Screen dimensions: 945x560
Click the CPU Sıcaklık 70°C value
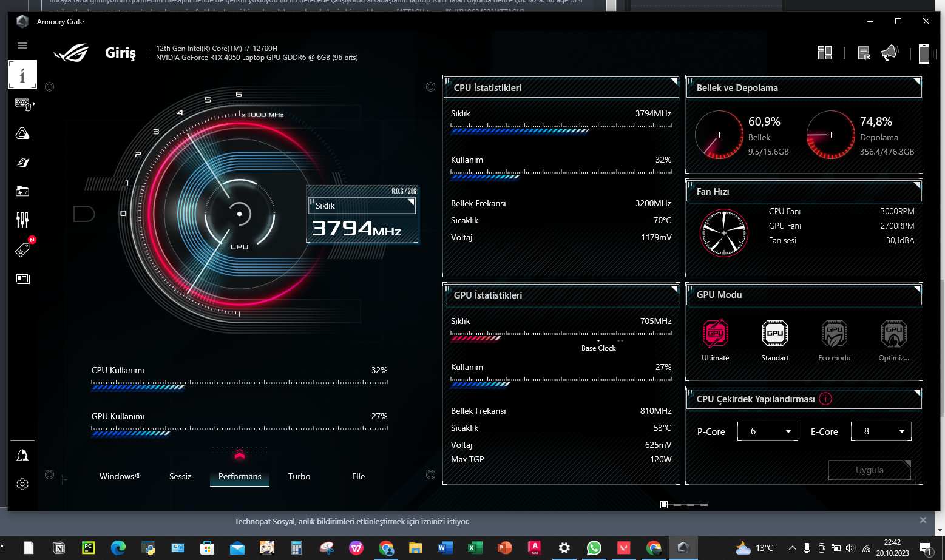662,220
